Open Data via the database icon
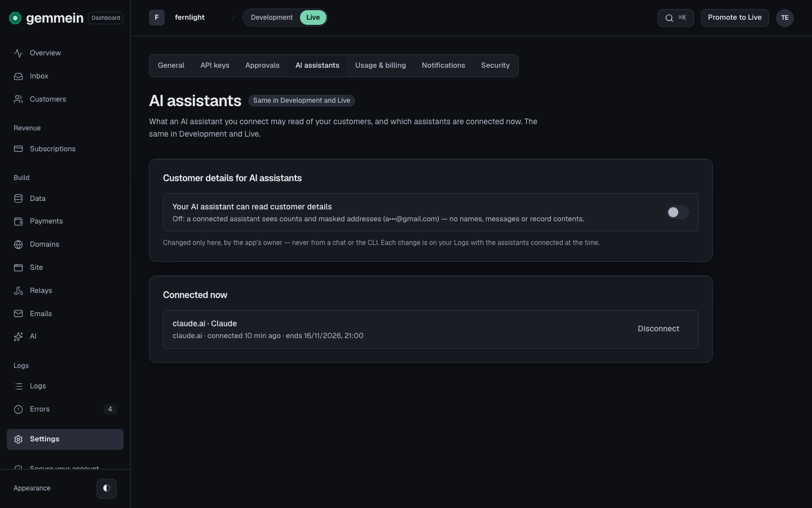 [19, 199]
